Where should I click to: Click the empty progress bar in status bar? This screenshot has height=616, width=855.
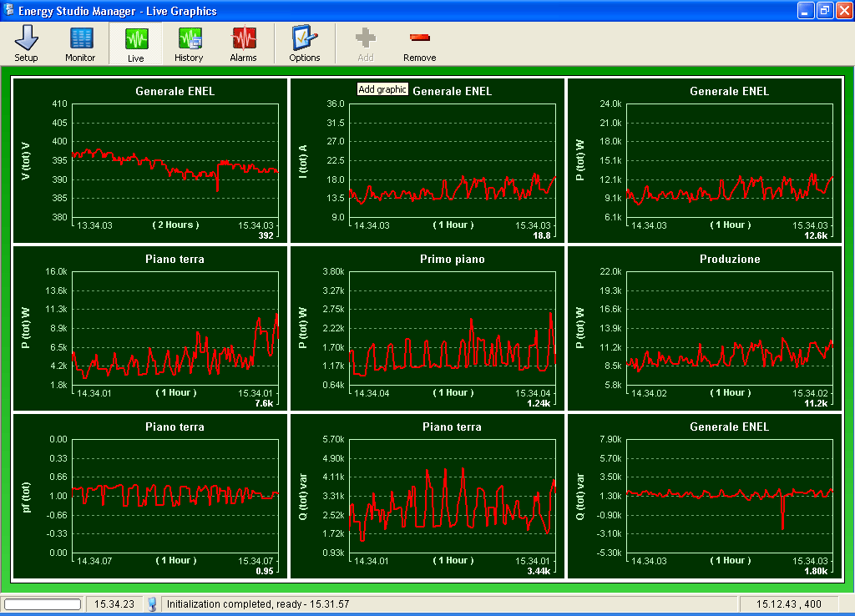pos(43,603)
